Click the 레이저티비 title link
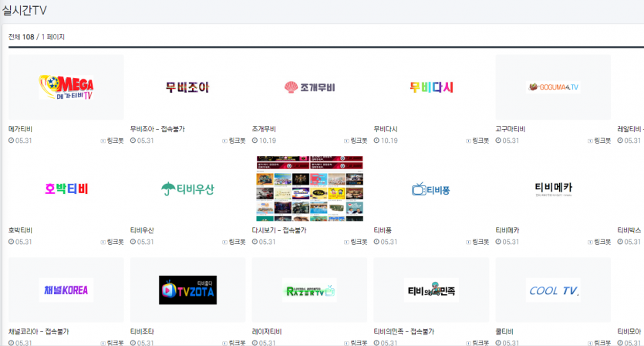This screenshot has width=644, height=346. [x=267, y=331]
